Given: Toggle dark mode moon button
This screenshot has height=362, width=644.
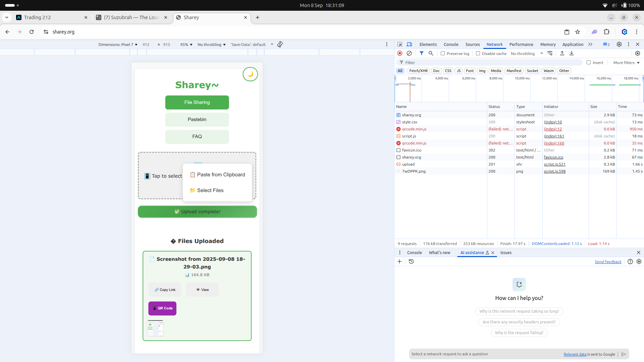Looking at the screenshot, I should click(x=250, y=74).
